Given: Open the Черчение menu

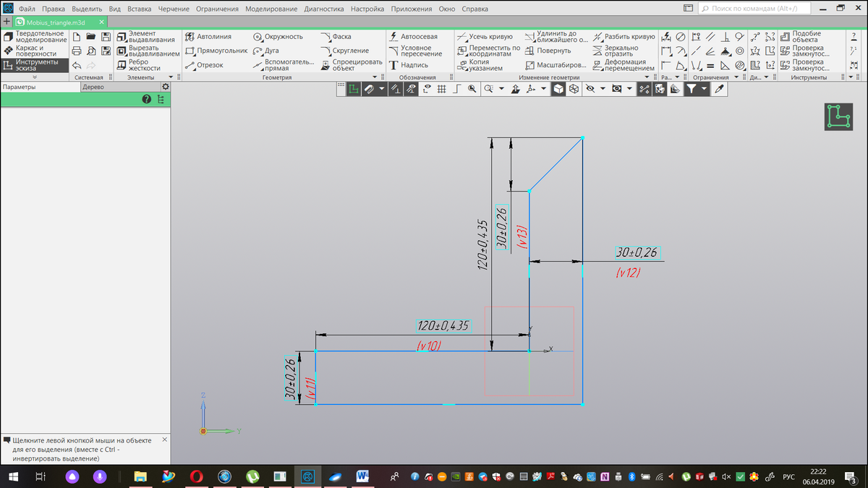Looking at the screenshot, I should [x=174, y=9].
